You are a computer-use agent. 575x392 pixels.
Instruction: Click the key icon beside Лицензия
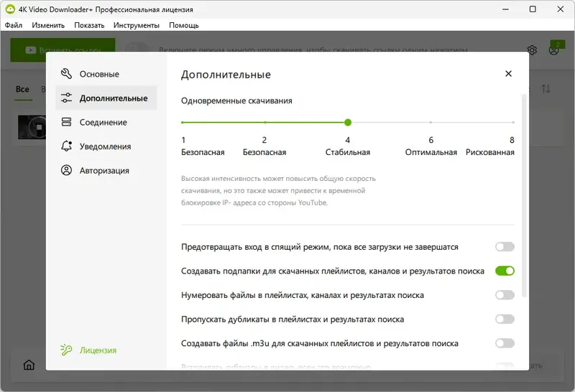pos(66,350)
